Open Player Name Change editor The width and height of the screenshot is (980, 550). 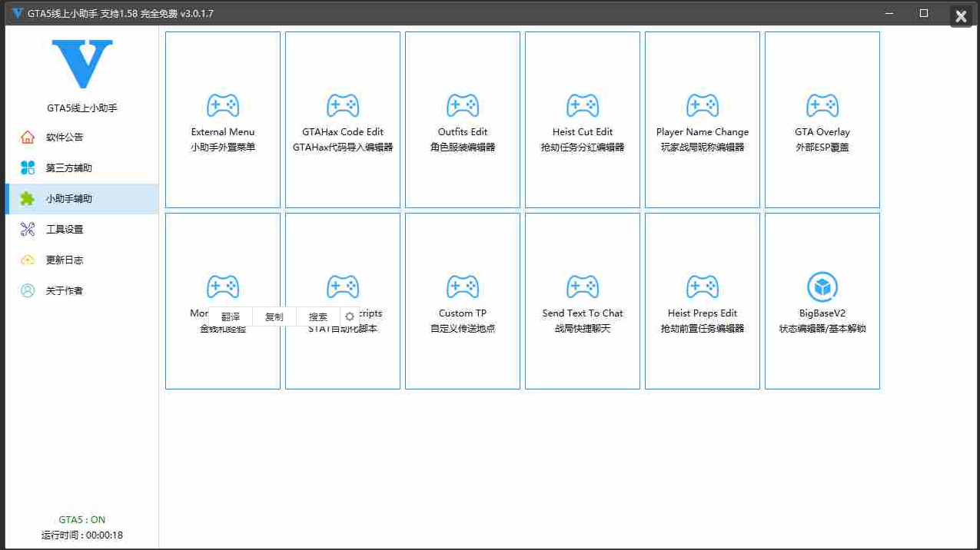tap(703, 120)
